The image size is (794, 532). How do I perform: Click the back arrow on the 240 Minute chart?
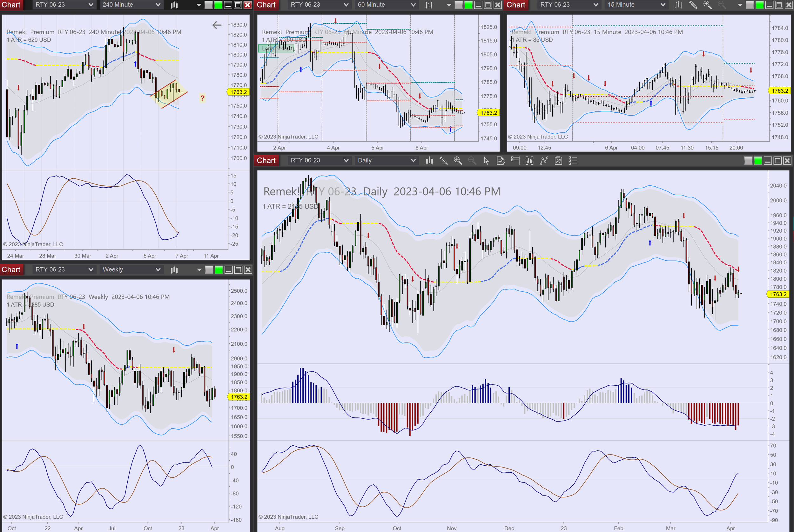coord(217,25)
